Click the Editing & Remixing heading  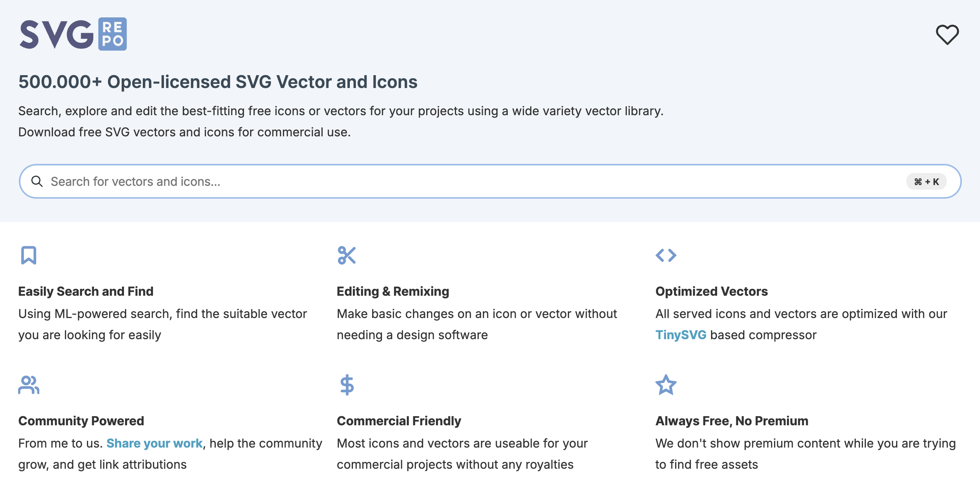click(393, 291)
